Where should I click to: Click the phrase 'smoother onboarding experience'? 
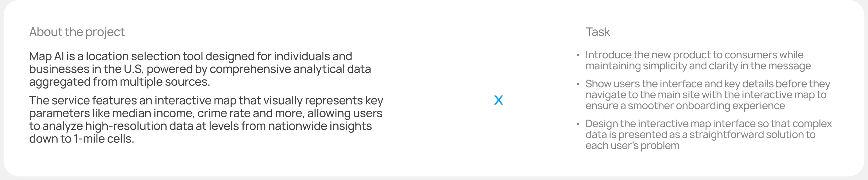pyautogui.click(x=706, y=106)
